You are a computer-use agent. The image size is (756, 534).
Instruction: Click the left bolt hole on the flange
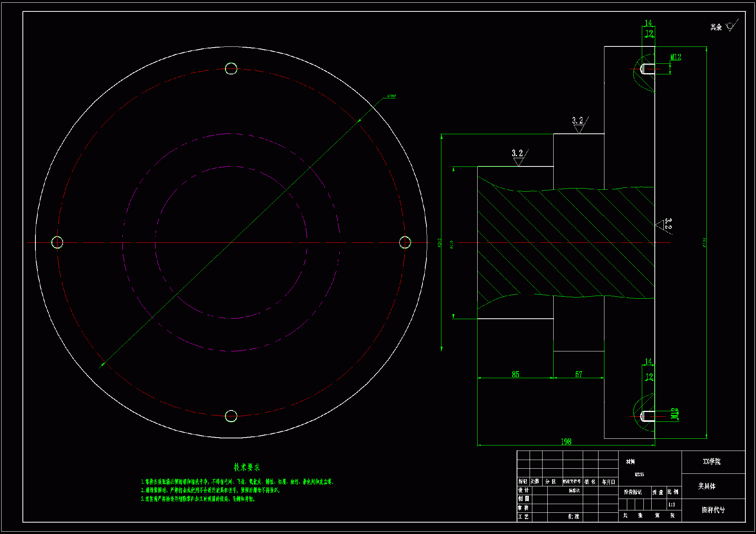tap(57, 242)
